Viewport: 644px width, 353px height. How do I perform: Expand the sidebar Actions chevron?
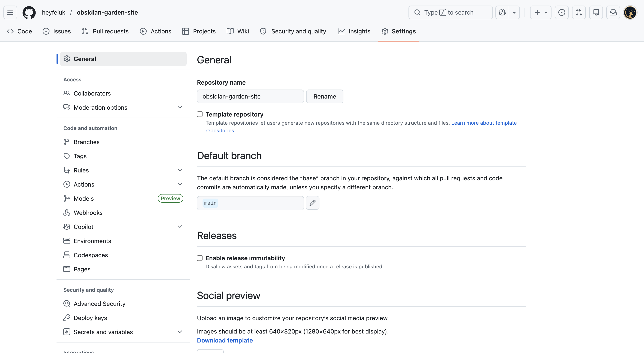(x=180, y=184)
